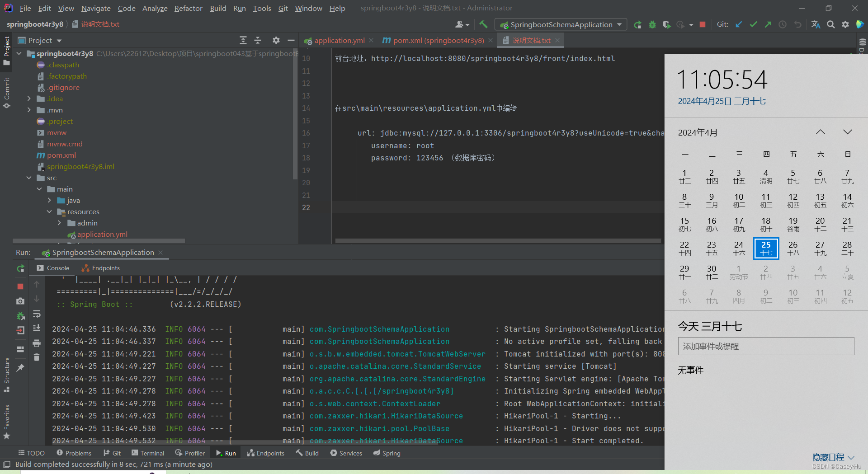Click 隐藏日程 to hide the agenda

pos(833,457)
